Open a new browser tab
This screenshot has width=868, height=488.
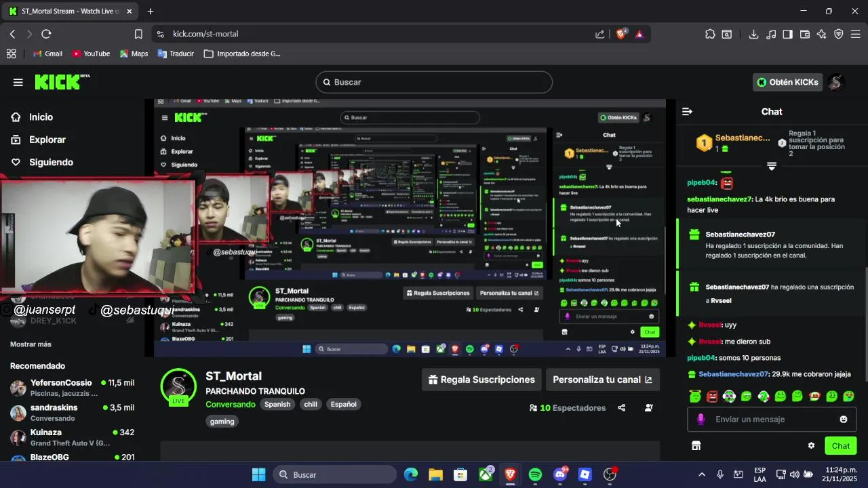coord(151,12)
